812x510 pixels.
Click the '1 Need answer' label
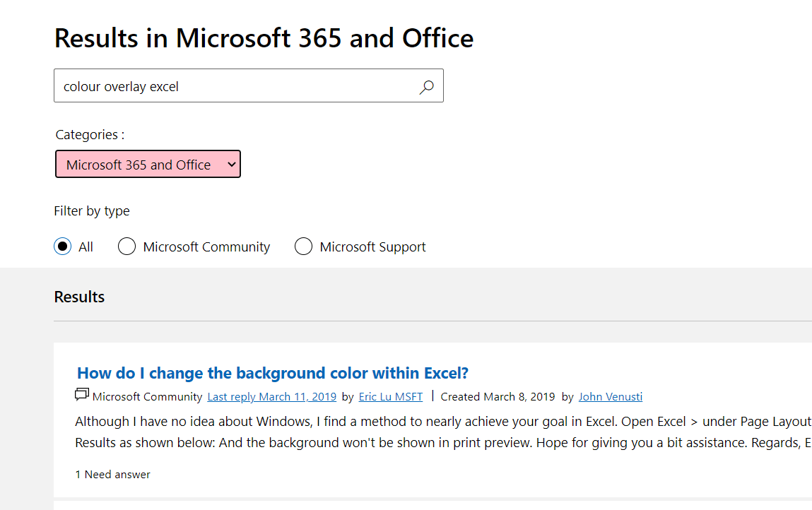pos(113,475)
